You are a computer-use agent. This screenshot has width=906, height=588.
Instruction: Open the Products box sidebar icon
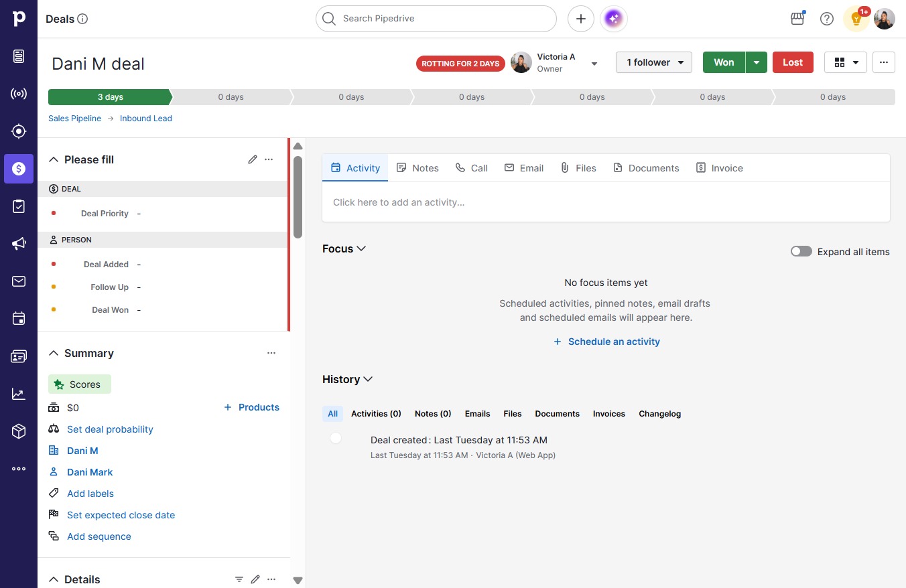pyautogui.click(x=19, y=431)
